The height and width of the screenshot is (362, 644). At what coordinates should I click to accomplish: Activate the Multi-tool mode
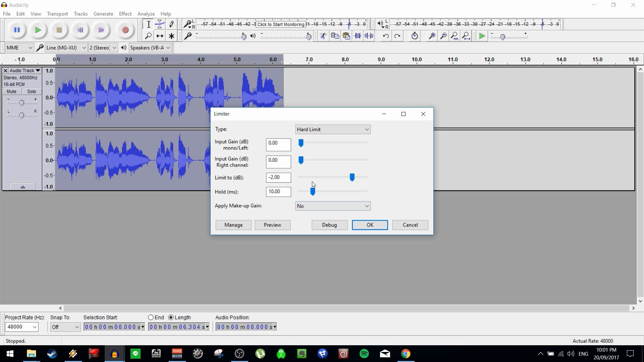(171, 36)
